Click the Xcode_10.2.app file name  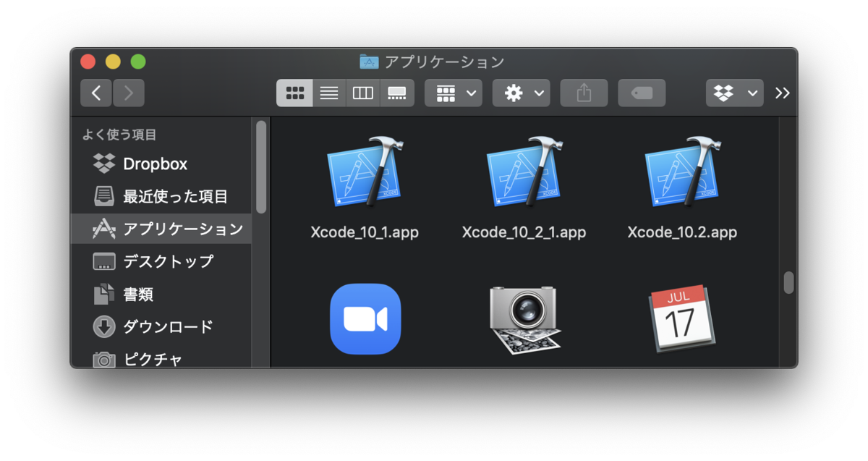[682, 232]
